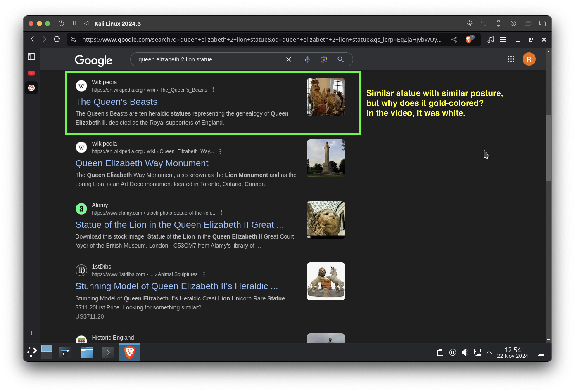Click the Google logo
575x392 pixels.
[x=93, y=60]
